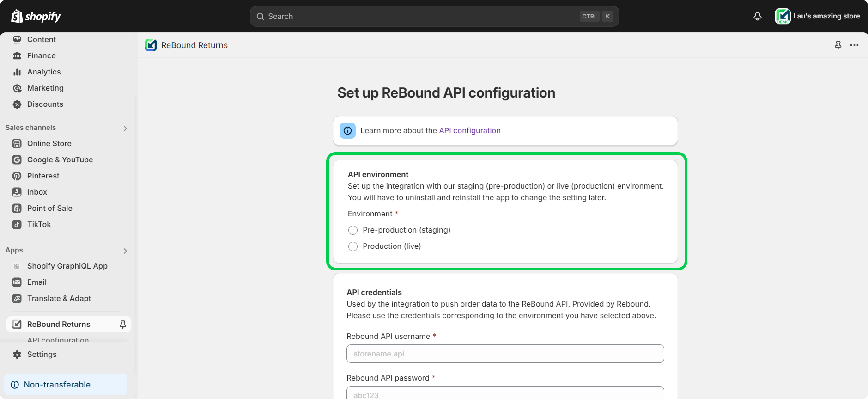
Task: Open the Finance menu item
Action: click(x=42, y=55)
